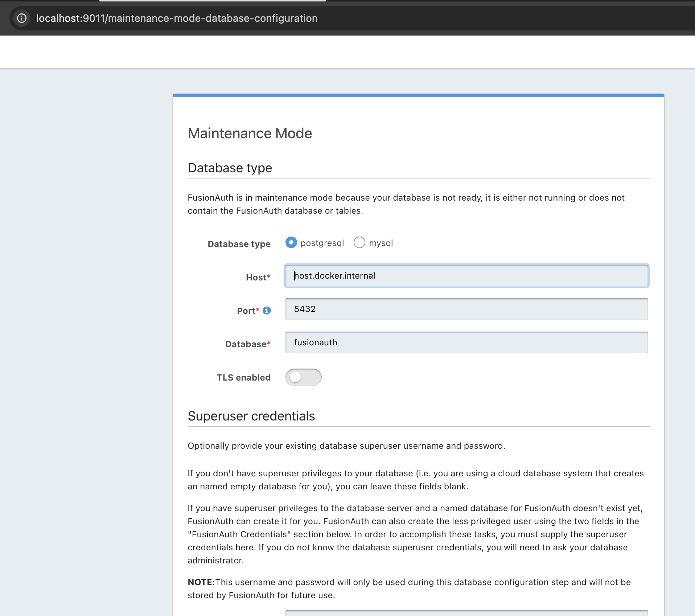The height and width of the screenshot is (616, 695).
Task: Click the superuser username field at bottom
Action: [466, 614]
